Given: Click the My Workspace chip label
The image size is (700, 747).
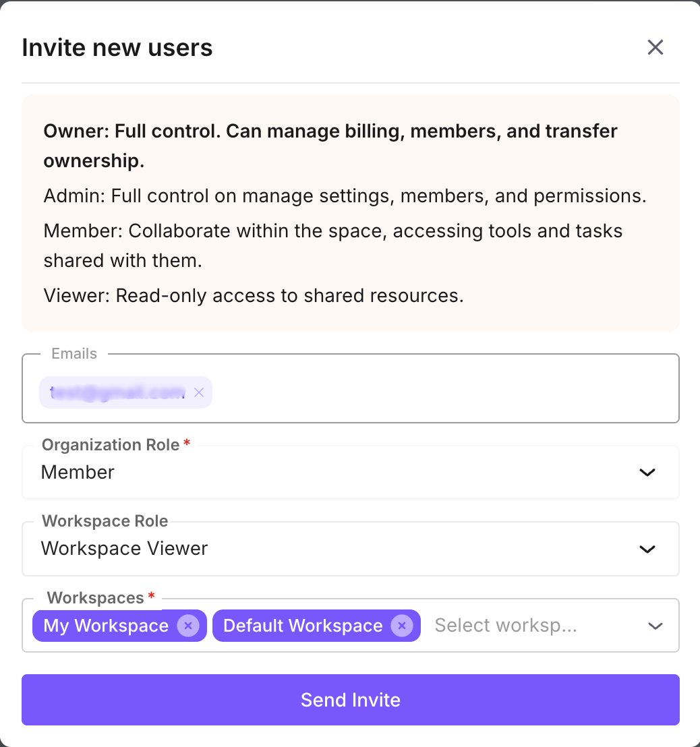Looking at the screenshot, I should [x=105, y=626].
